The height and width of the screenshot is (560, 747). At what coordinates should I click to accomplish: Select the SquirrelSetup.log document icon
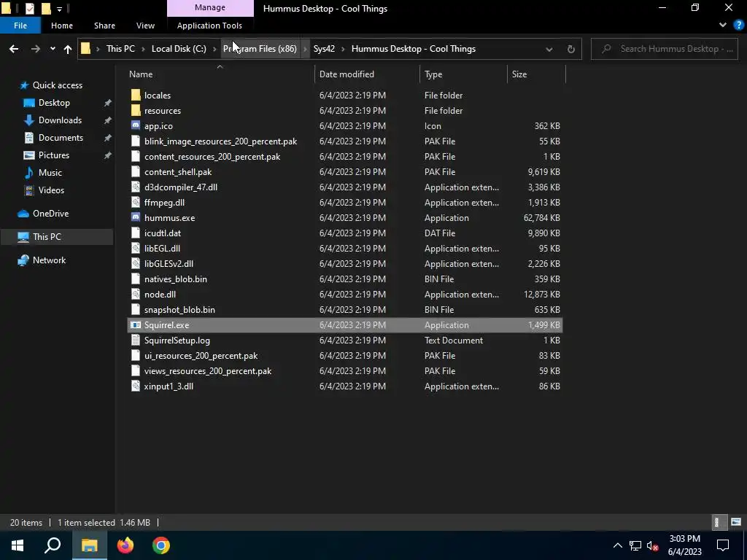tap(136, 340)
